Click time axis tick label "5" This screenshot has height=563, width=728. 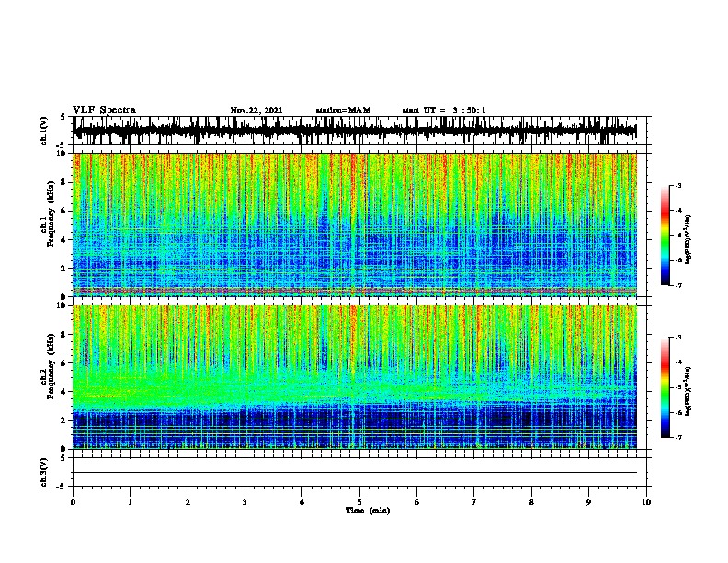[359, 502]
